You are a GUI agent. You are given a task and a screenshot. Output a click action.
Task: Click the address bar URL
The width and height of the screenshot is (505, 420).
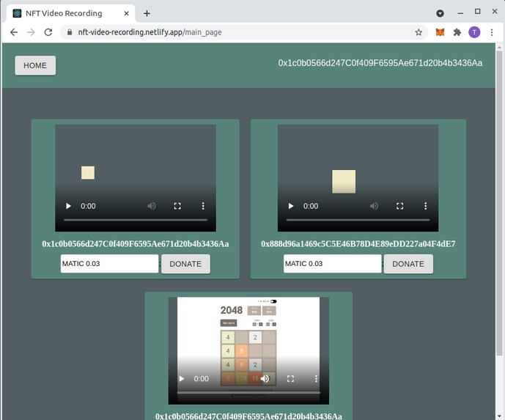[150, 32]
